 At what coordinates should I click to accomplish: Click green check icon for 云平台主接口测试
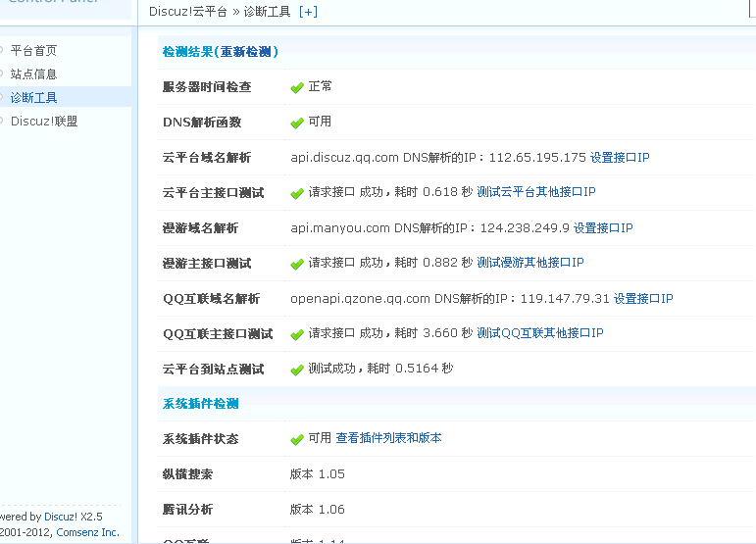pos(297,194)
